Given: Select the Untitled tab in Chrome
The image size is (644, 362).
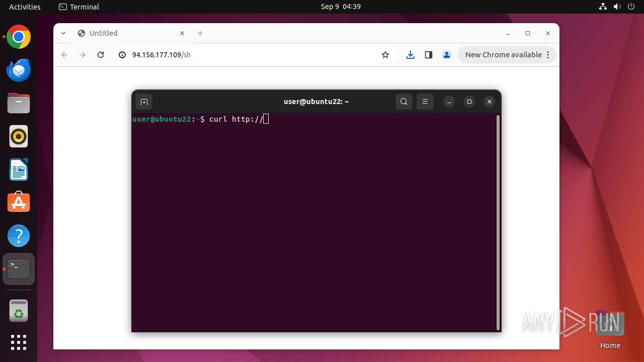Looking at the screenshot, I should coord(131,33).
